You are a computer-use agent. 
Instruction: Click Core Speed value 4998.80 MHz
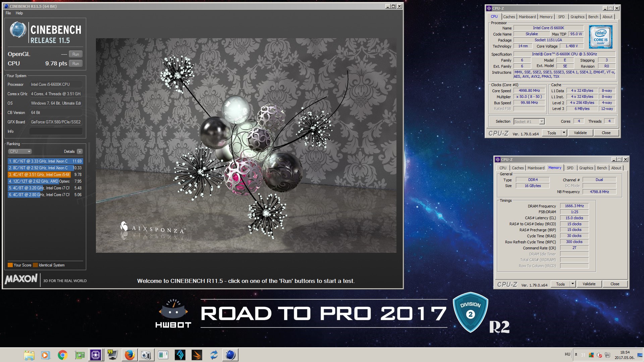click(x=529, y=91)
